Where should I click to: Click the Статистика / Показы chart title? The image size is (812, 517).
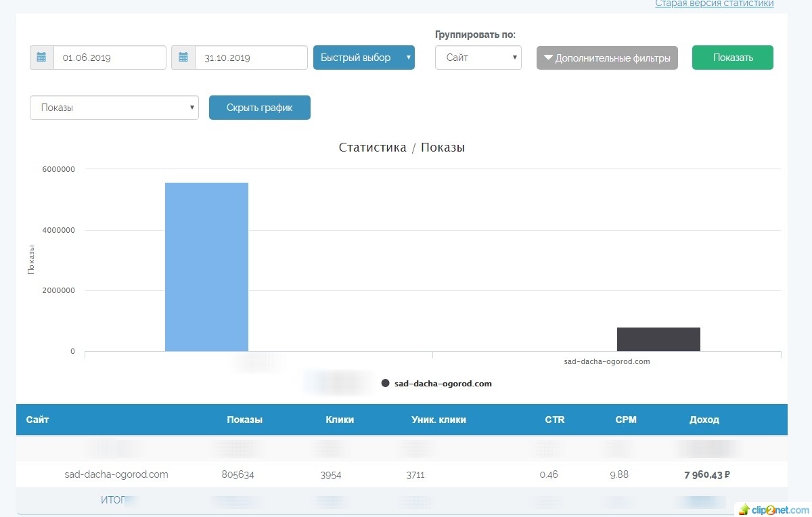point(401,148)
